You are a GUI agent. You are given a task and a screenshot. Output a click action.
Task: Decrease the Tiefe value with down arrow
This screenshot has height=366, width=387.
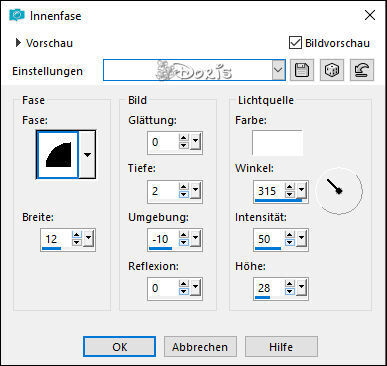click(x=183, y=195)
